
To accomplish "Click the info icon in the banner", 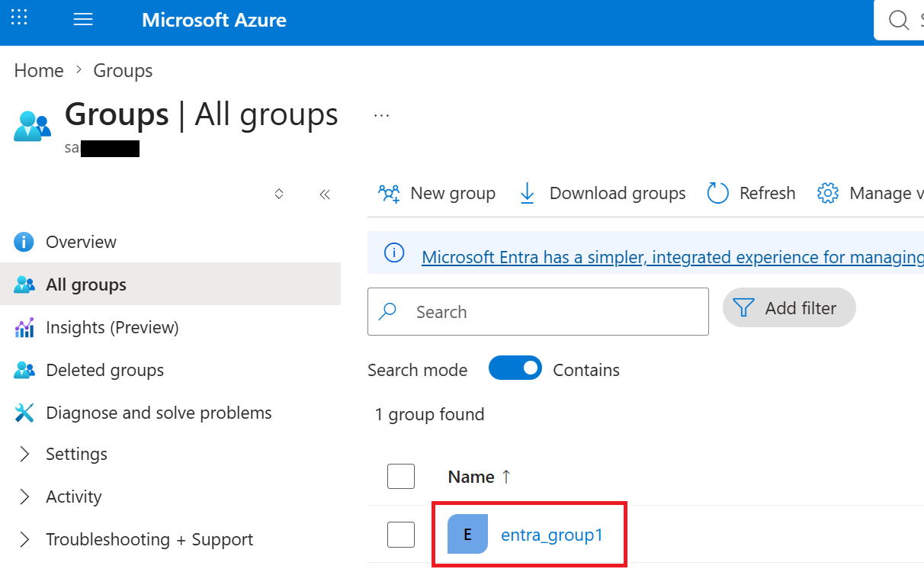I will (394, 253).
